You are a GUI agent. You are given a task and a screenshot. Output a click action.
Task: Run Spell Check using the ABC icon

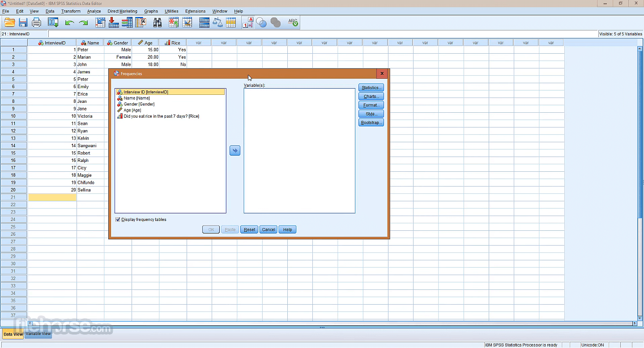pyautogui.click(x=293, y=22)
